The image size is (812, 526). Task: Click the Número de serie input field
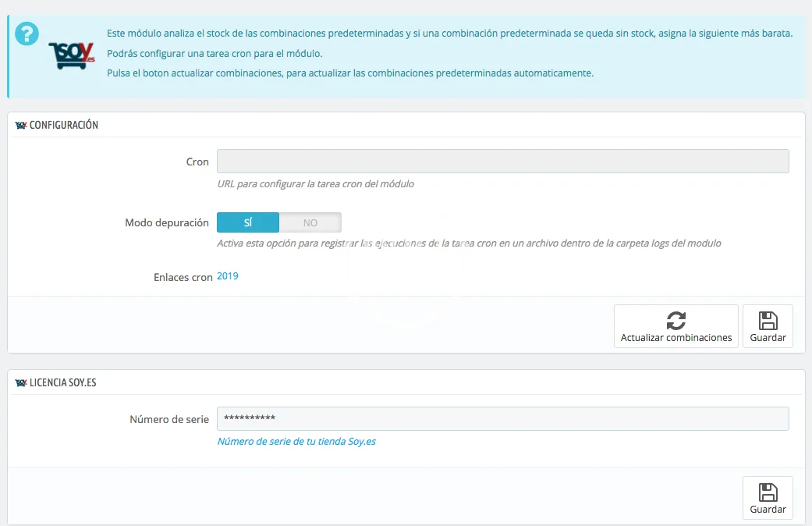pyautogui.click(x=502, y=418)
